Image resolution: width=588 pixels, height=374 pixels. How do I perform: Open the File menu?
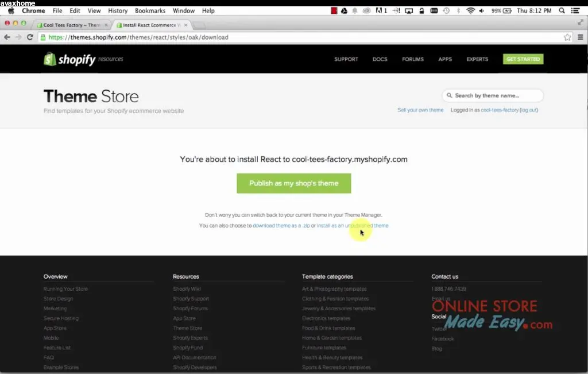[x=57, y=10]
